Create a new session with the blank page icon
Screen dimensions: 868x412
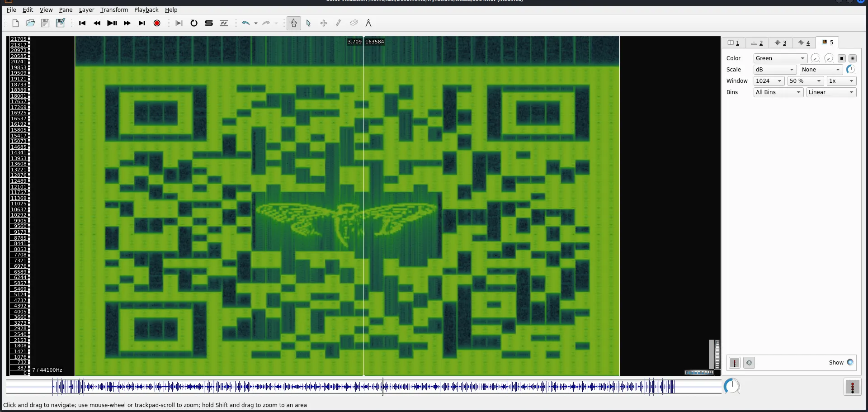[15, 23]
